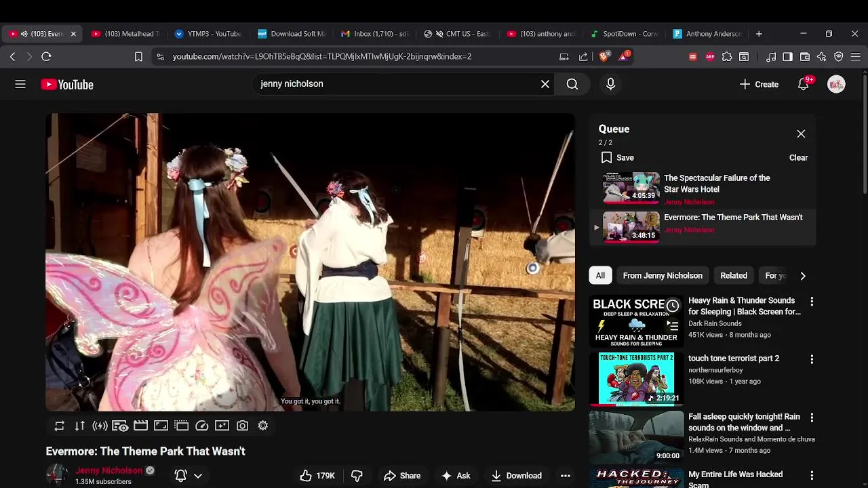Click the dashed-top rectangle icon below the video
The width and height of the screenshot is (868, 488).
coord(181,426)
